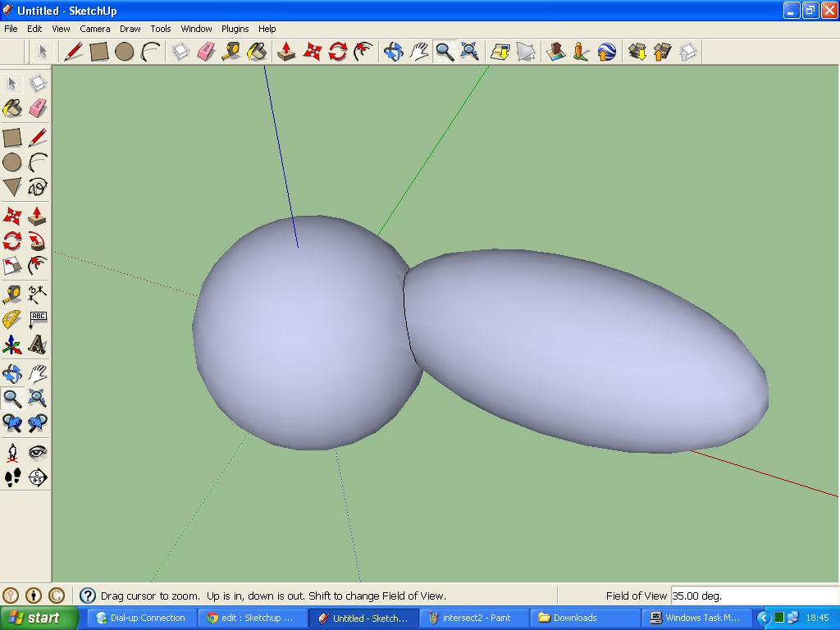Screen dimensions: 840x630
Task: Click the Field of View value box
Action: 755,596
